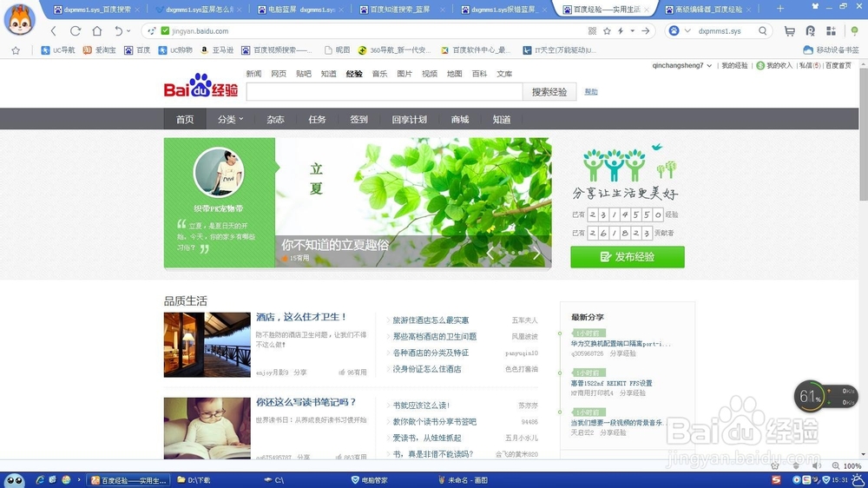Open the 帮助 help link
This screenshot has height=488, width=868.
pos(590,92)
